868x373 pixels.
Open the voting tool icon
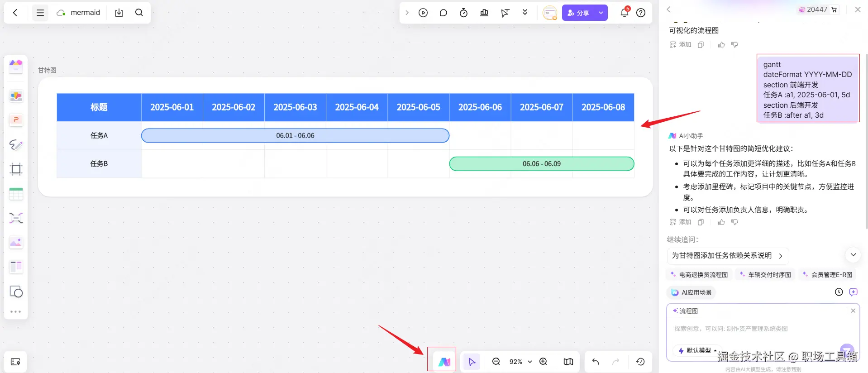(484, 13)
